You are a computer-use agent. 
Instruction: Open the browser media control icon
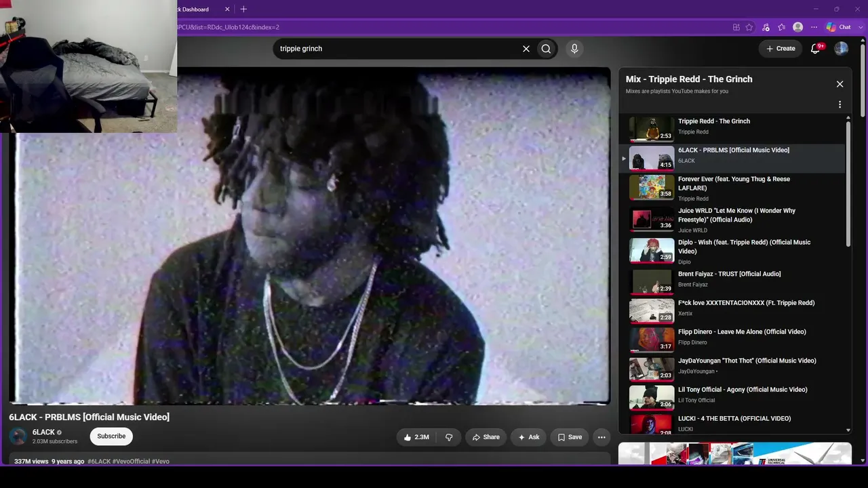click(x=766, y=27)
